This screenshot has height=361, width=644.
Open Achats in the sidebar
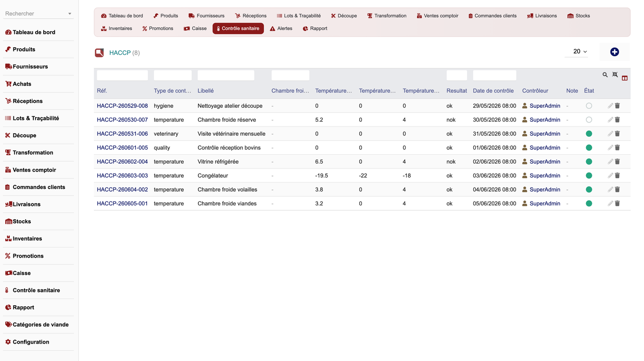coord(22,84)
